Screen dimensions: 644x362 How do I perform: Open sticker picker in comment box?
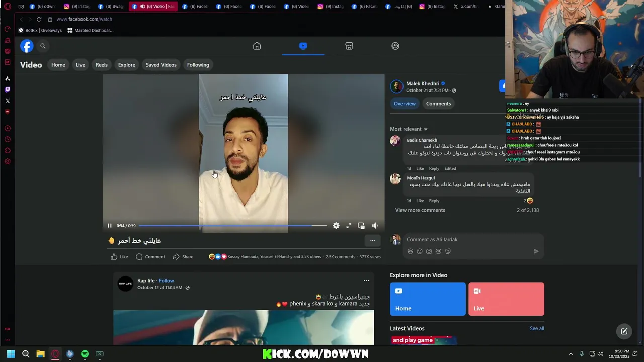pyautogui.click(x=448, y=251)
